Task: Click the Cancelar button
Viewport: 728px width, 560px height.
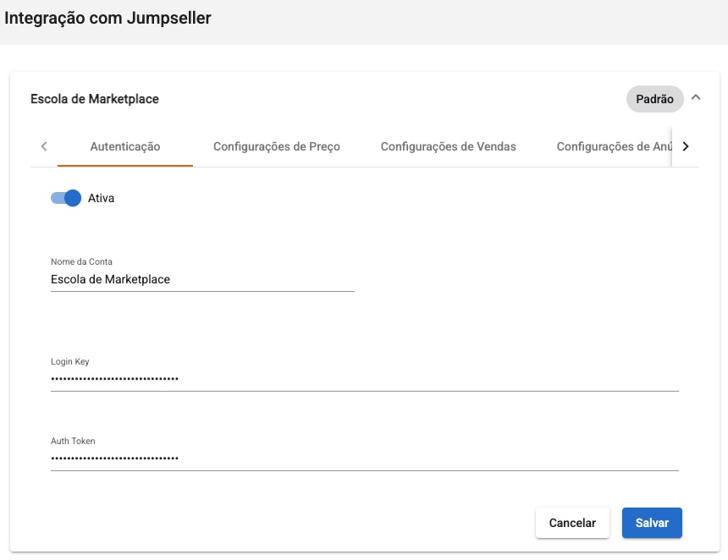Action: tap(572, 523)
